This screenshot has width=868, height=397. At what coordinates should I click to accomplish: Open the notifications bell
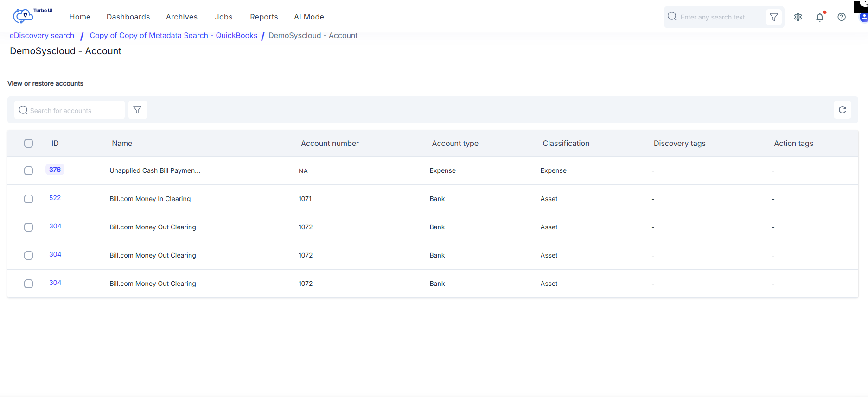coord(820,17)
